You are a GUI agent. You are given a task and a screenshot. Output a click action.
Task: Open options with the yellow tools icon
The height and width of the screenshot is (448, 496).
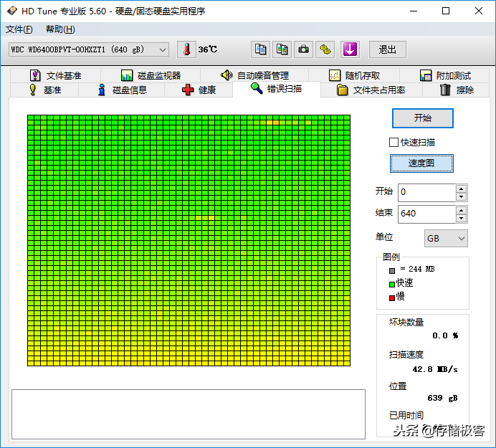point(325,49)
